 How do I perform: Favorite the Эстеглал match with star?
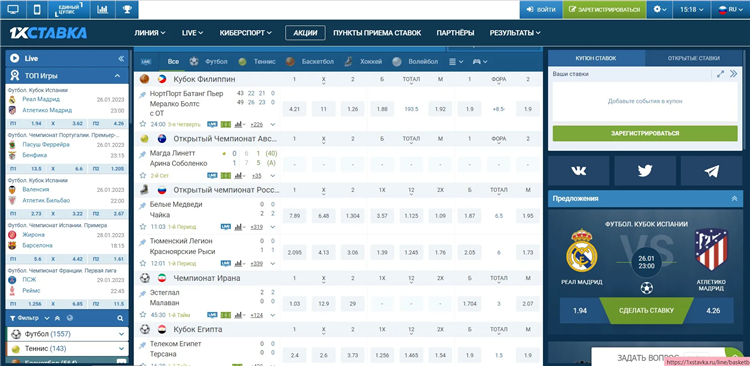point(143,315)
